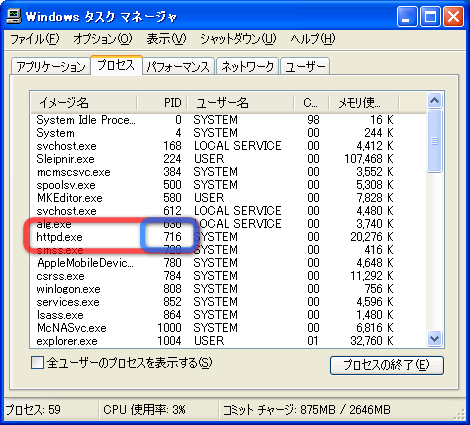
Task: Select the System process row with PID 4
Action: click(228, 133)
